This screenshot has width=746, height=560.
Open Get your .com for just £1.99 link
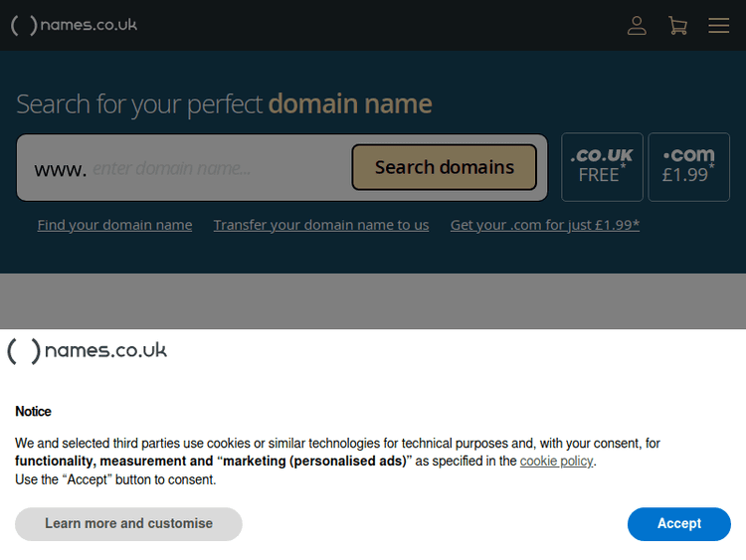coord(544,225)
